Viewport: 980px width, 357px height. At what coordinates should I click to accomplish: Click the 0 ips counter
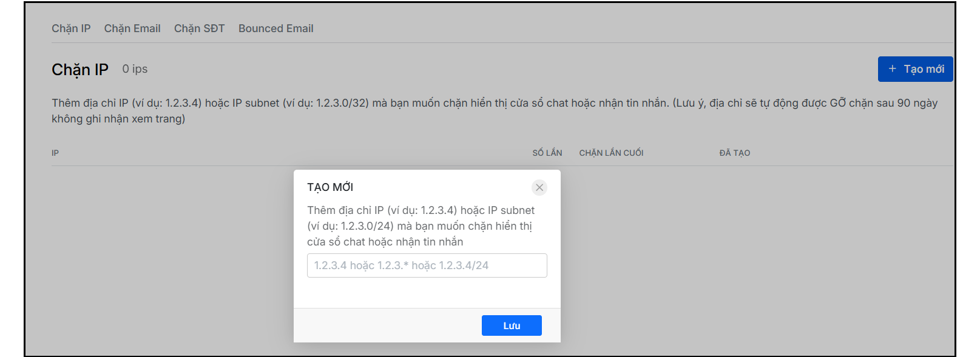(x=135, y=69)
